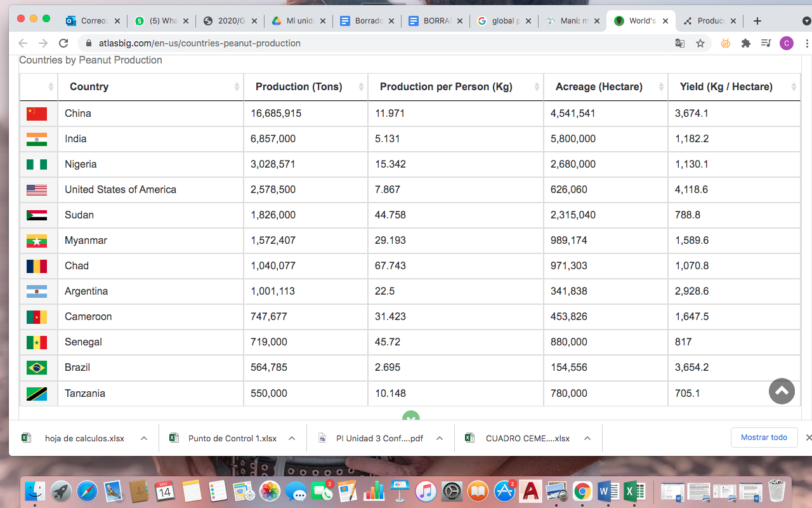Close the WhatsApp browser tab

186,21
